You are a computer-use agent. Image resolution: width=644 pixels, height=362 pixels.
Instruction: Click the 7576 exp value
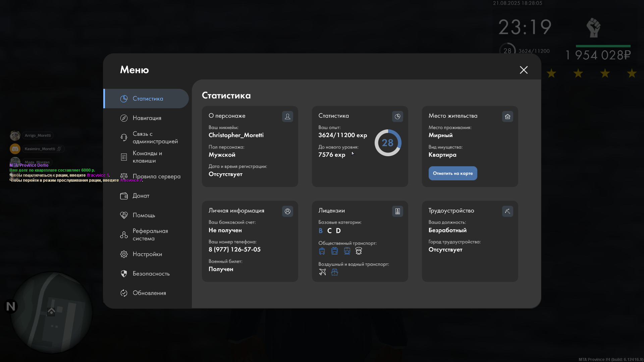click(x=332, y=155)
